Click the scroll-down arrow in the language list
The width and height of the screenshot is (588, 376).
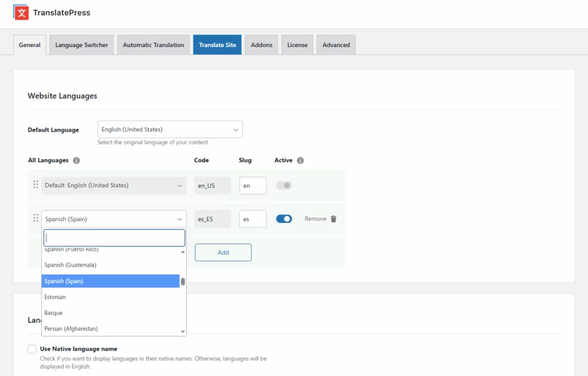[183, 332]
